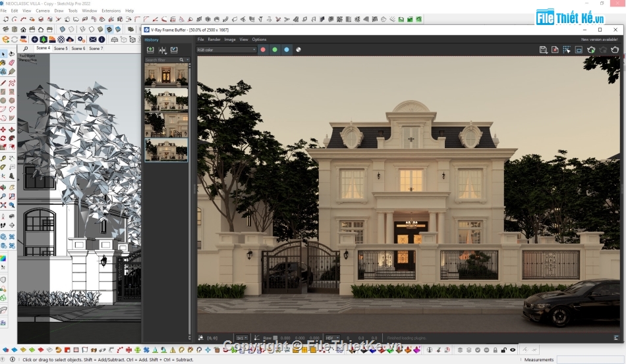The height and width of the screenshot is (364, 626).
Task: Click the eye icon in bottom toolbar
Action: click(x=513, y=350)
